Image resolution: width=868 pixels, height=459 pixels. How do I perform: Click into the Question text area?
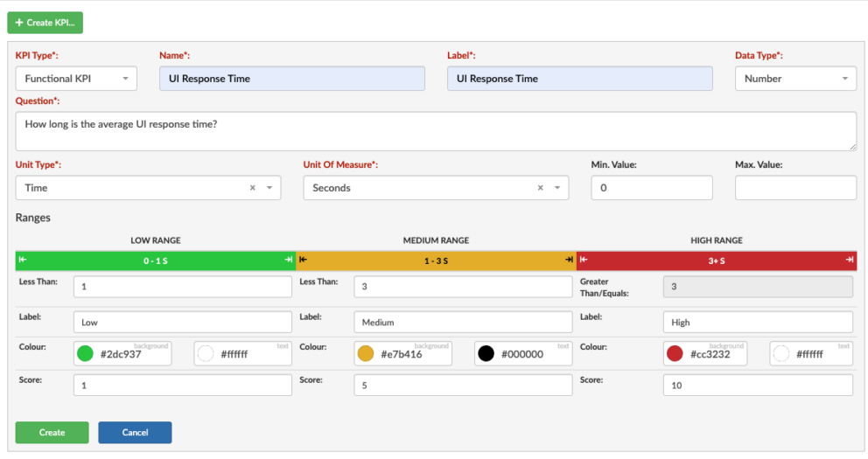436,131
